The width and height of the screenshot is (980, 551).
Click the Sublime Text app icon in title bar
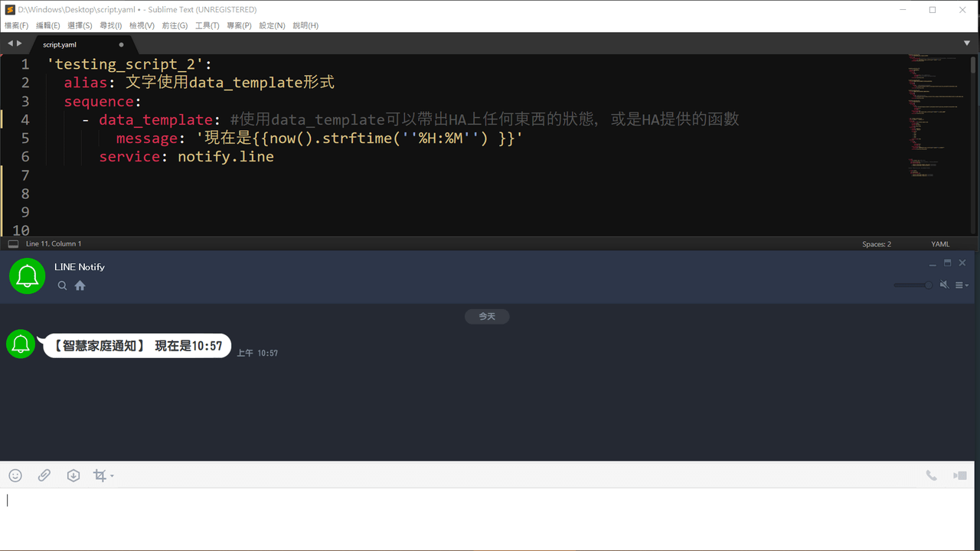coord(10,10)
